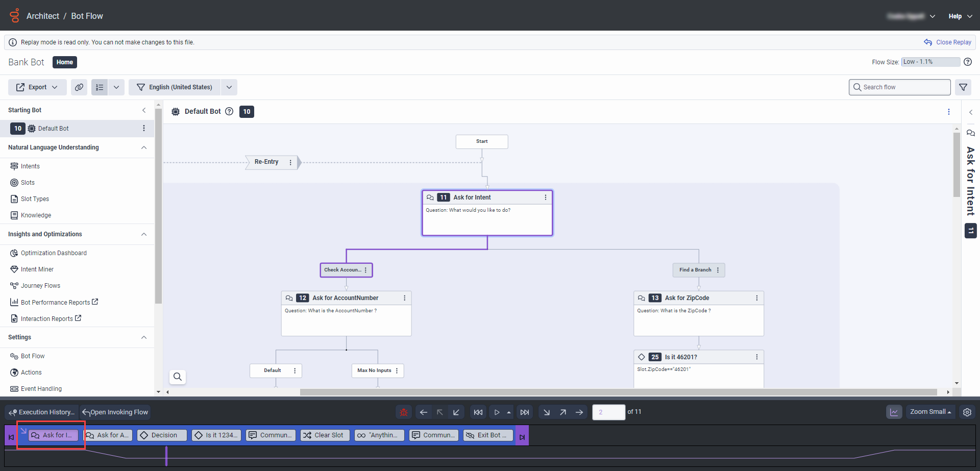Toggle the numbered list view button
Image resolution: width=980 pixels, height=471 pixels.
pos(100,87)
